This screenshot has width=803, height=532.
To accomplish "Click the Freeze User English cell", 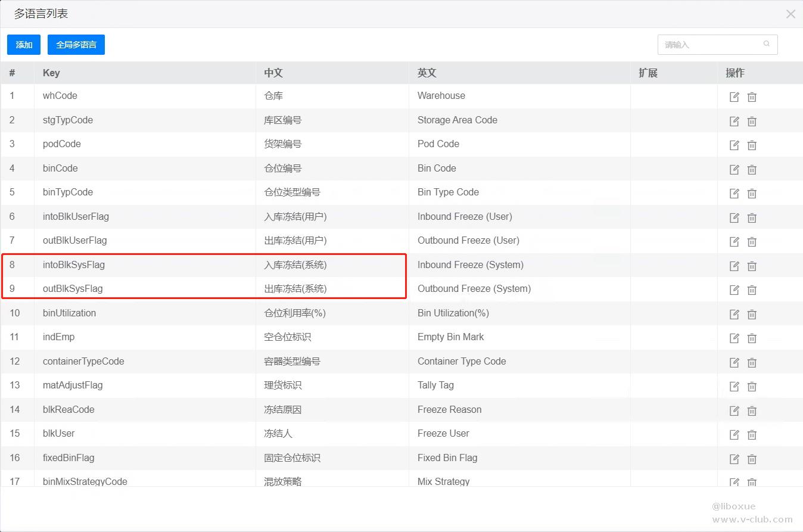I will [443, 433].
